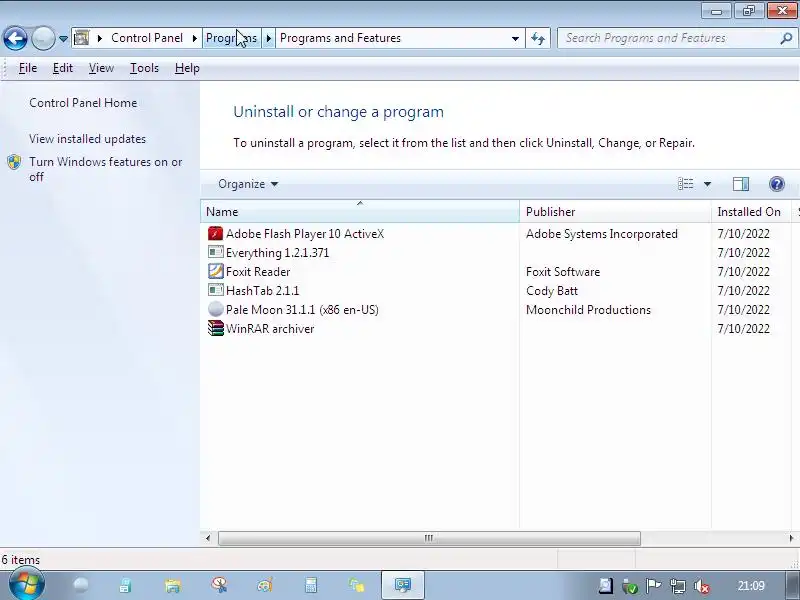Select the Foxit Reader icon
800x600 pixels.
click(x=216, y=271)
